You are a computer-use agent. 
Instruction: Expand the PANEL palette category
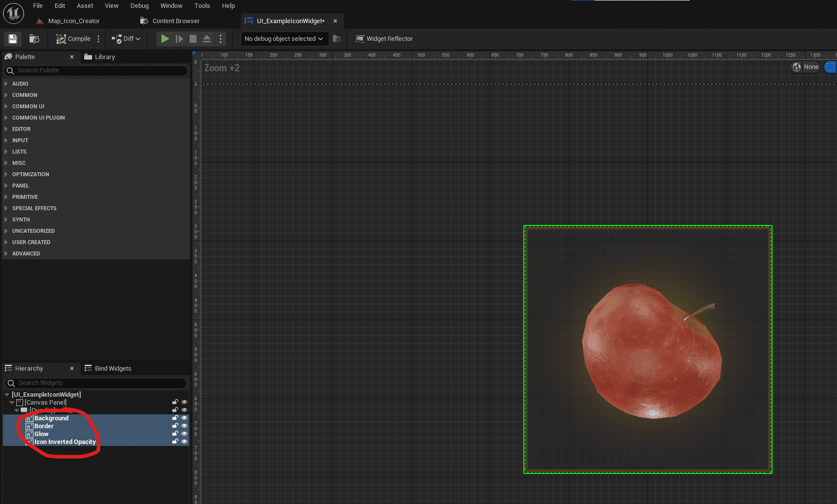click(6, 186)
